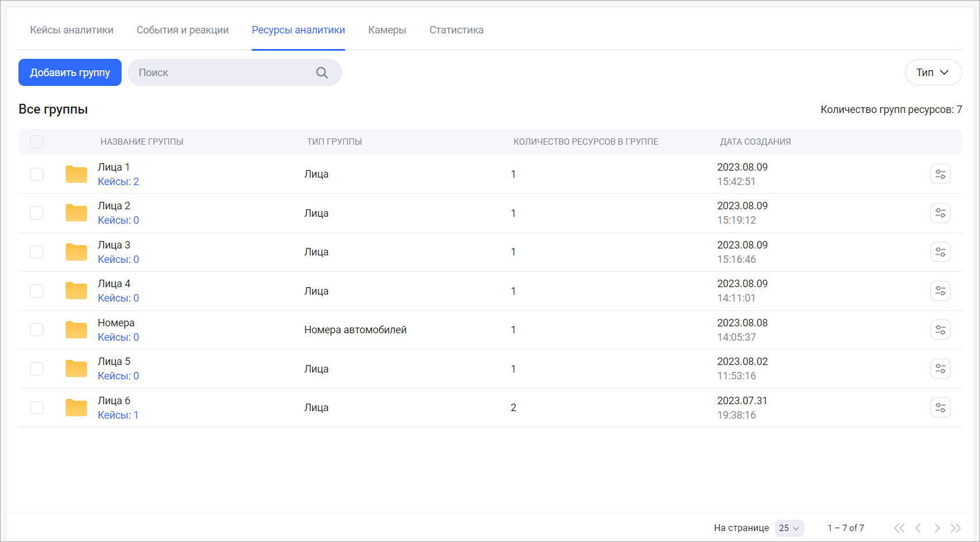
Task: Go to first page arrow
Action: coord(899,528)
